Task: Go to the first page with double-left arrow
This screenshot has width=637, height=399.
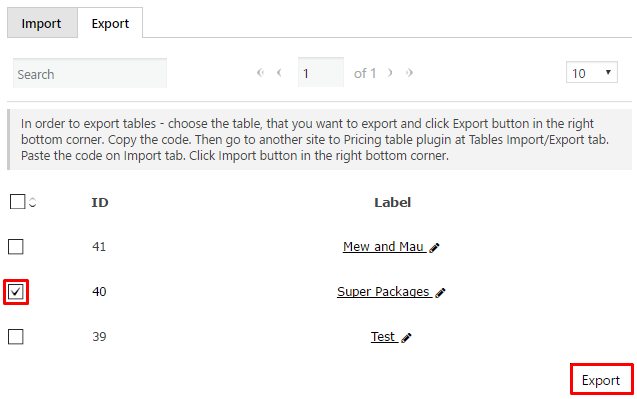Action: [x=260, y=73]
